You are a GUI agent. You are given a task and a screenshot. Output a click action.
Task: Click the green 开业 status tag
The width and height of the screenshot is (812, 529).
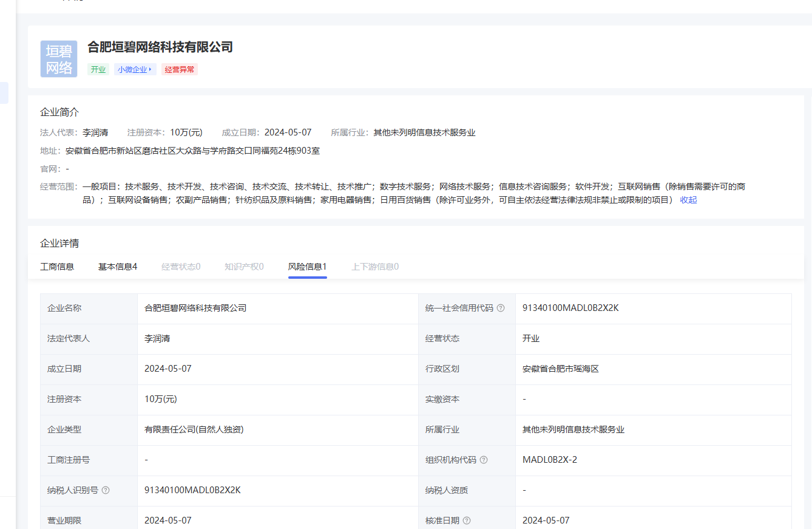[98, 69]
